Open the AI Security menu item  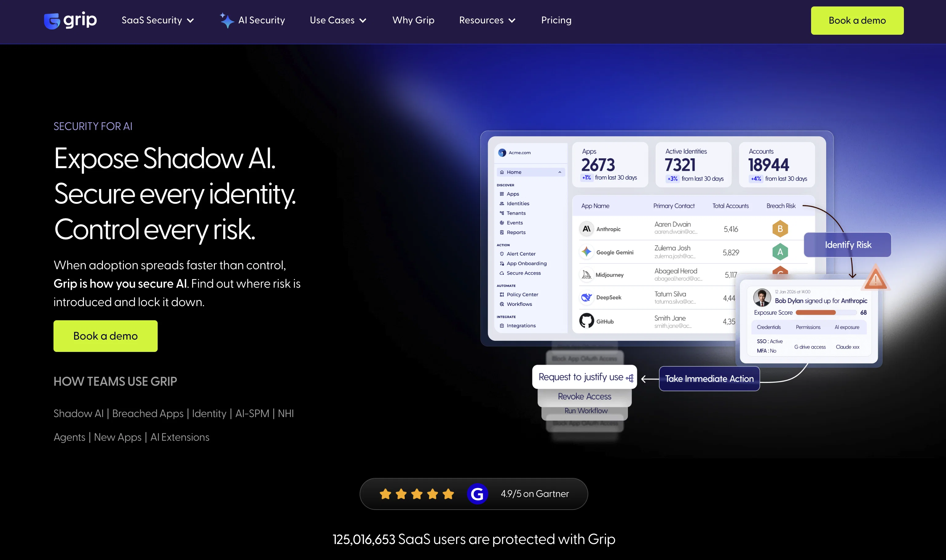coord(262,20)
